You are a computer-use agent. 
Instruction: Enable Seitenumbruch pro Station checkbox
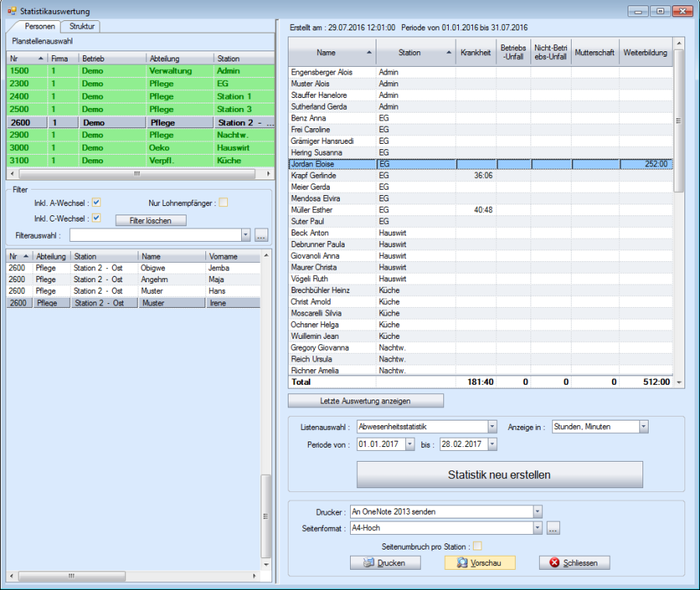tap(478, 546)
